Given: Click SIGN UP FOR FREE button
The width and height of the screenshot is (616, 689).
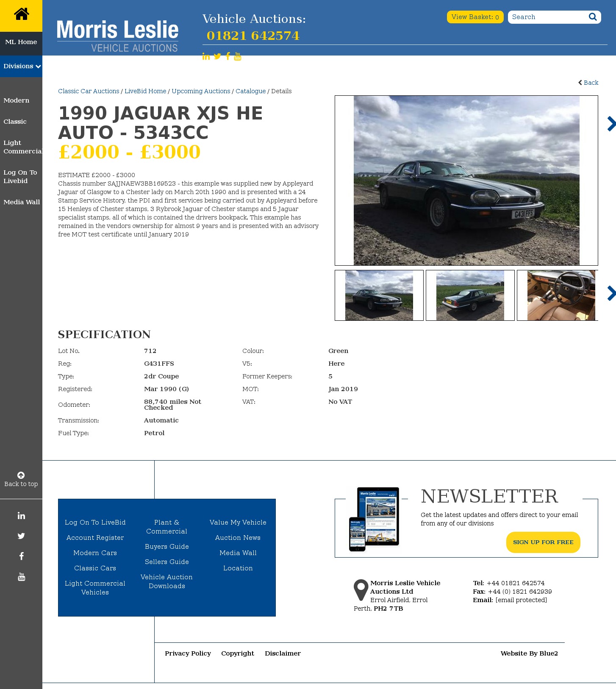Looking at the screenshot, I should [x=543, y=542].
